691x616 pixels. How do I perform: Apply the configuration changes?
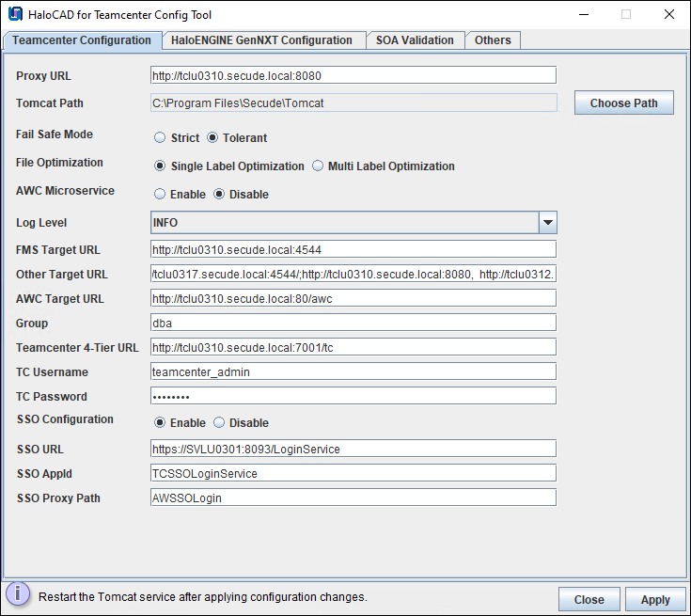655,599
